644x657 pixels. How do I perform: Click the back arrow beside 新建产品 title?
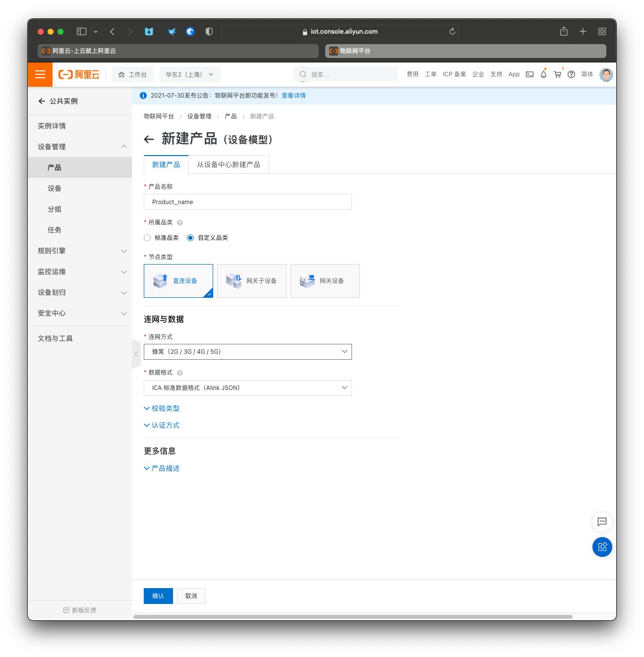149,140
